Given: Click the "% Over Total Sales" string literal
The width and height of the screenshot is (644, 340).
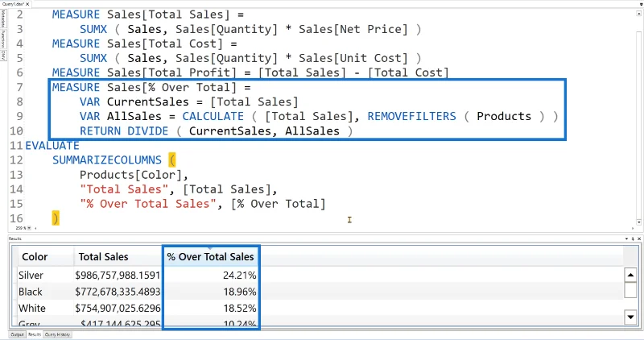Looking at the screenshot, I should [x=148, y=204].
